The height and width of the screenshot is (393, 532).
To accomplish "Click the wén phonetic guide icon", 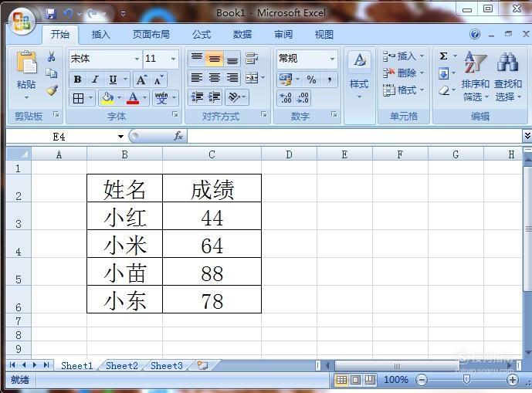I will [x=161, y=98].
